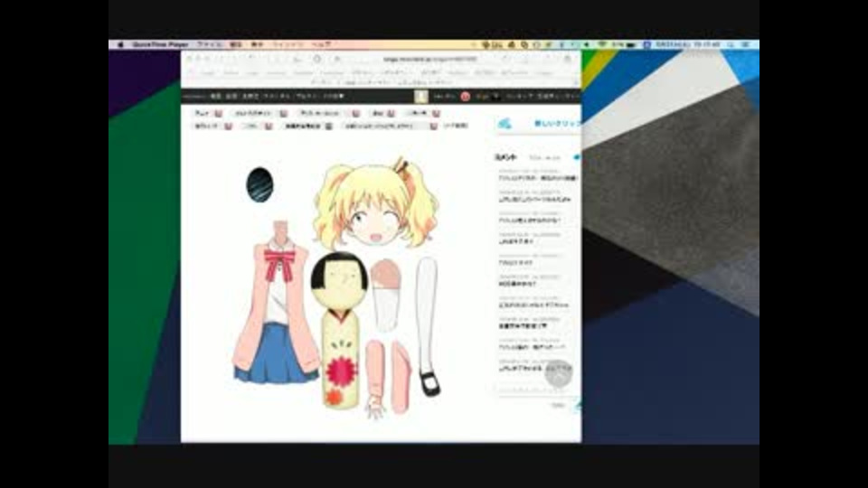Open the user avatar thumbnail in black bar
The width and height of the screenshot is (868, 488).
pos(420,97)
